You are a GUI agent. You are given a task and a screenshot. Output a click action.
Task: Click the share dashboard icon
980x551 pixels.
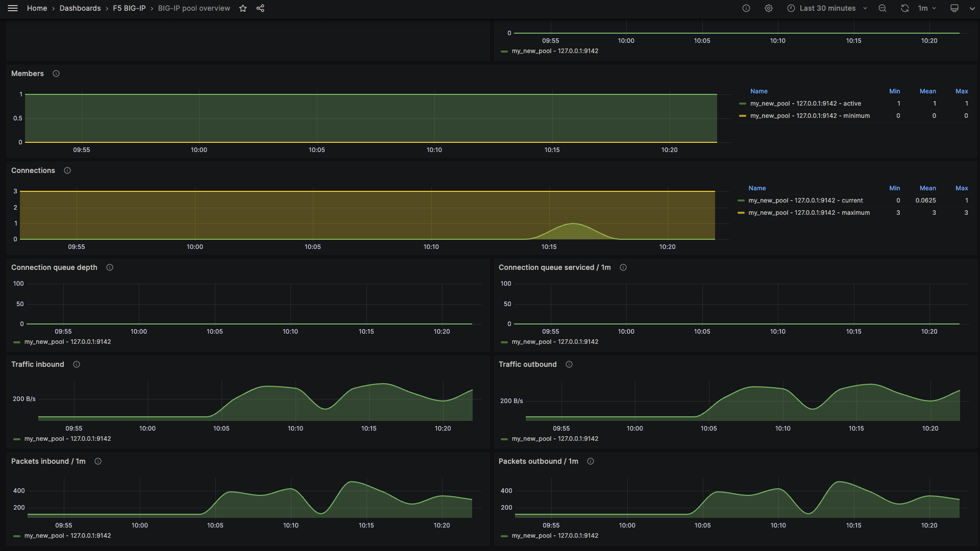260,8
